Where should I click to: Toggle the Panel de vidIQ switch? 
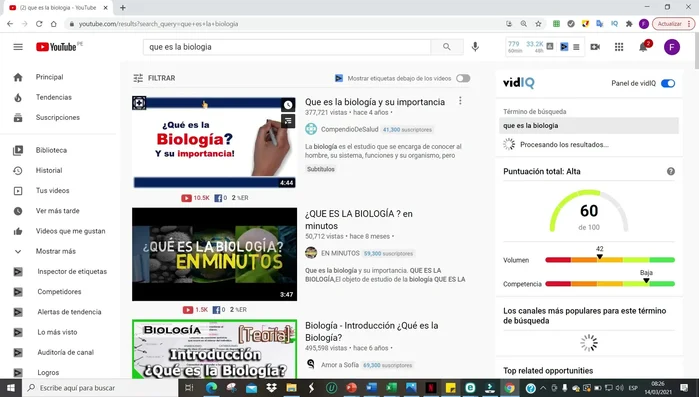[x=668, y=83]
